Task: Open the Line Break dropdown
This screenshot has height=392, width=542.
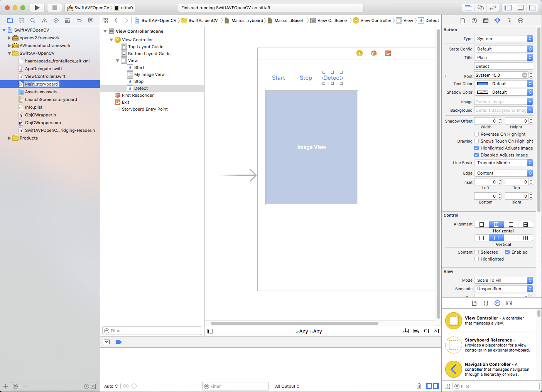Action: (x=503, y=163)
